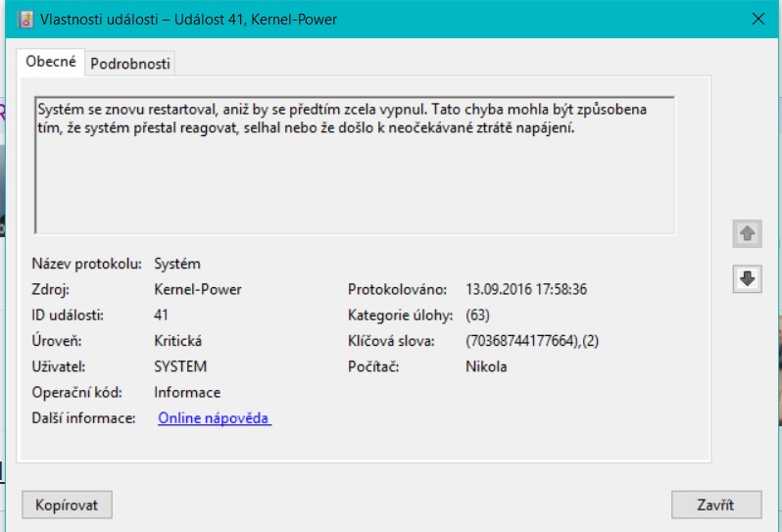Click the Kopírovat button
Viewport: 782px width, 532px height.
click(x=67, y=505)
